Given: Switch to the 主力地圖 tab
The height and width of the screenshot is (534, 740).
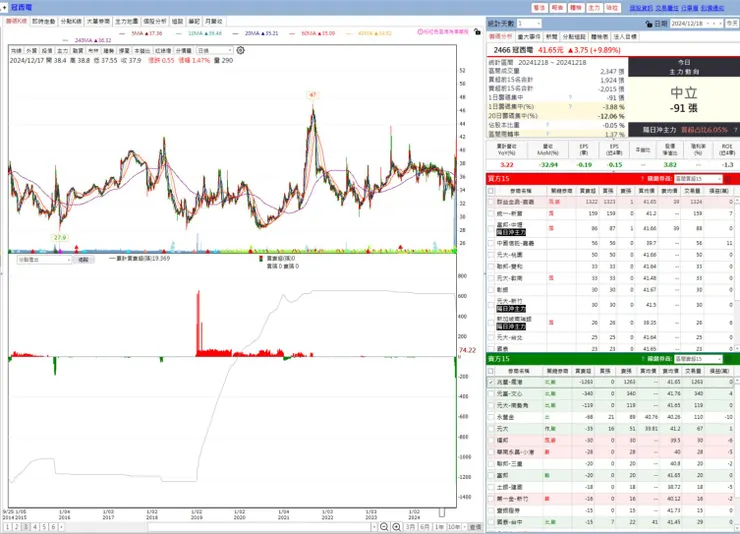Looking at the screenshot, I should tap(126, 22).
